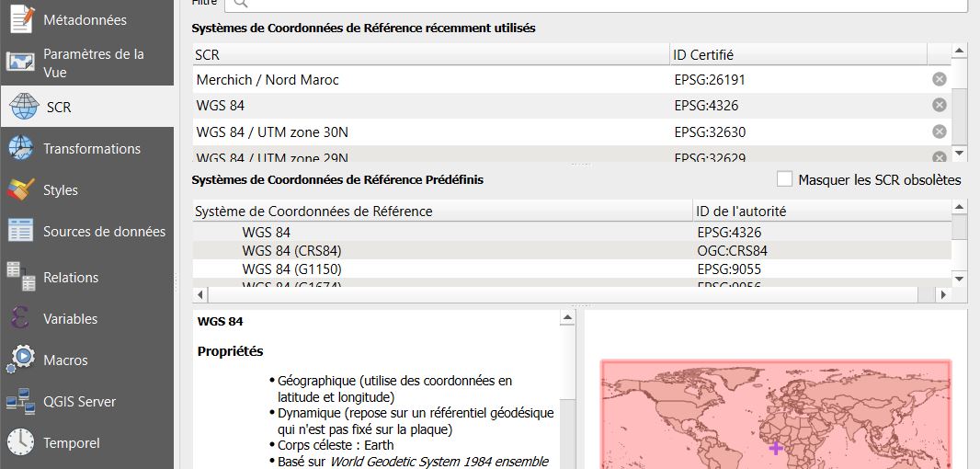Click predefined list scrollbar up arrow

[960, 206]
